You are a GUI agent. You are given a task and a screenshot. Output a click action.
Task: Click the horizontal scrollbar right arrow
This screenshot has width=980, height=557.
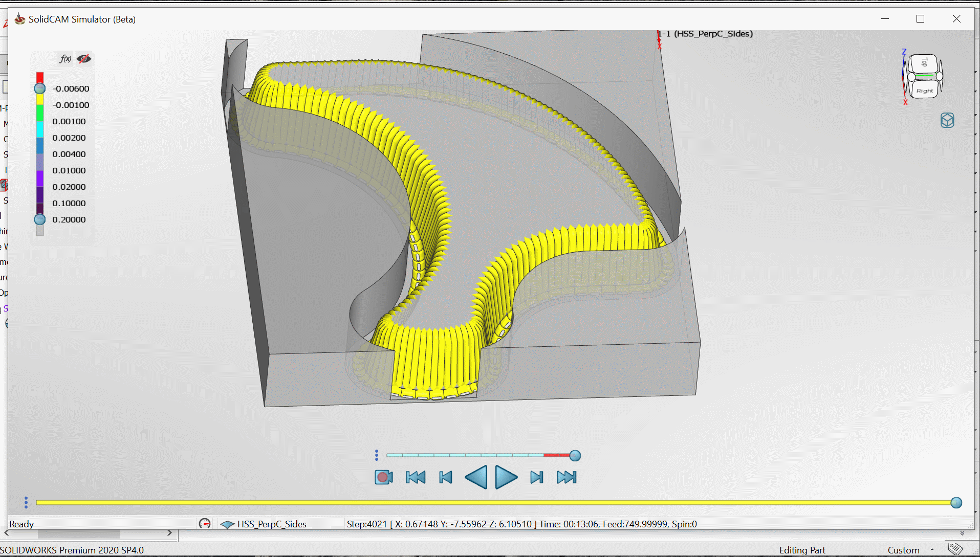coord(169,533)
